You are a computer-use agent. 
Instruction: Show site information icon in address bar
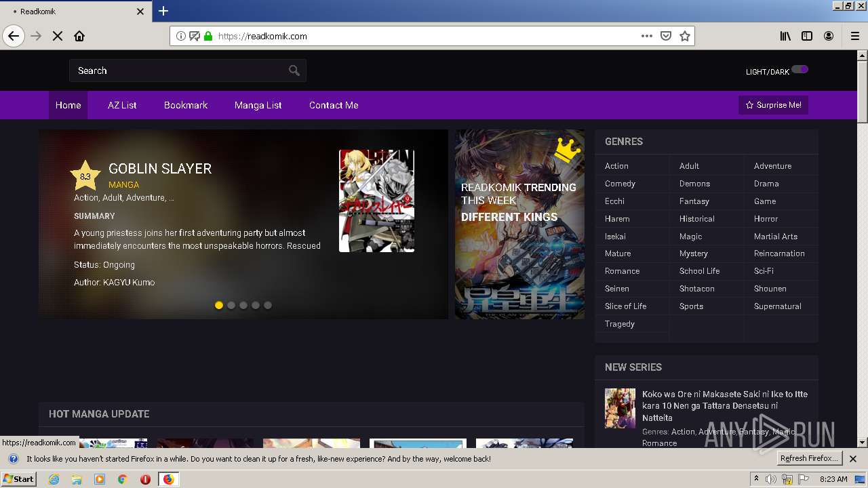click(x=181, y=36)
